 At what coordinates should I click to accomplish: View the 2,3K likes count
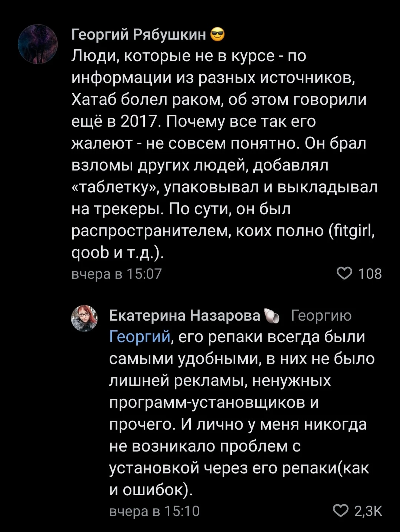(x=368, y=511)
